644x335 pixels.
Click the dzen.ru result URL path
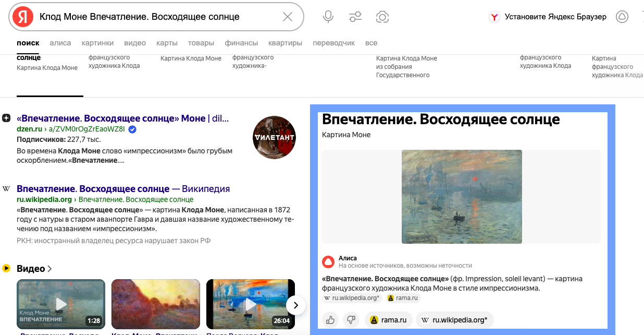(87, 129)
